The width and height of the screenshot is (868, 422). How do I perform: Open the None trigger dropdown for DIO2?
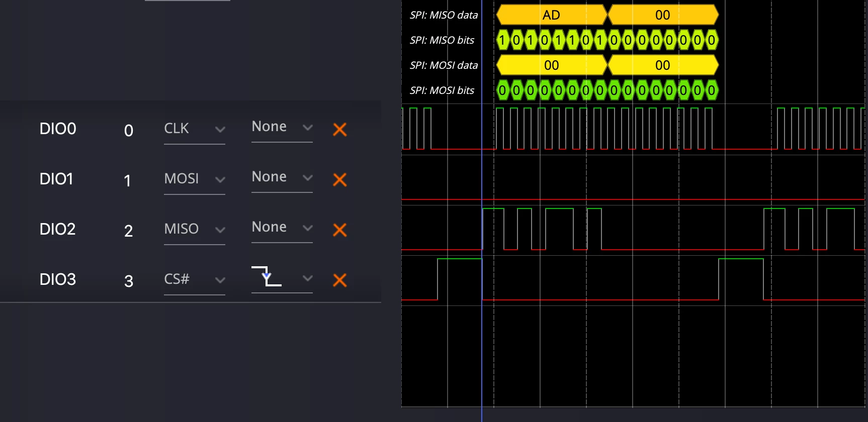(308, 228)
